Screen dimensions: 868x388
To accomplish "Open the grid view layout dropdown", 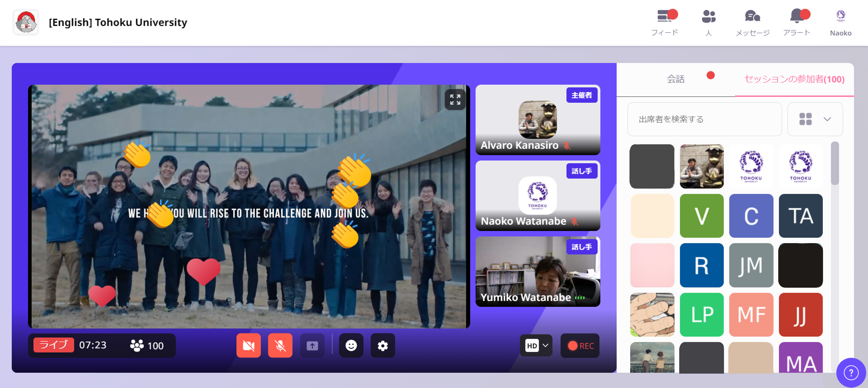I will (815, 119).
